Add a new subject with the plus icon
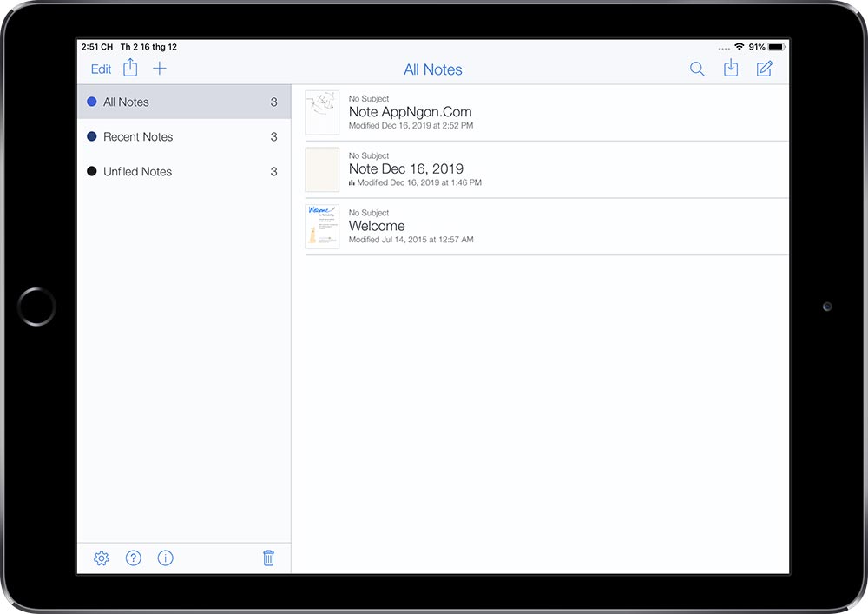The width and height of the screenshot is (868, 614). coord(160,69)
